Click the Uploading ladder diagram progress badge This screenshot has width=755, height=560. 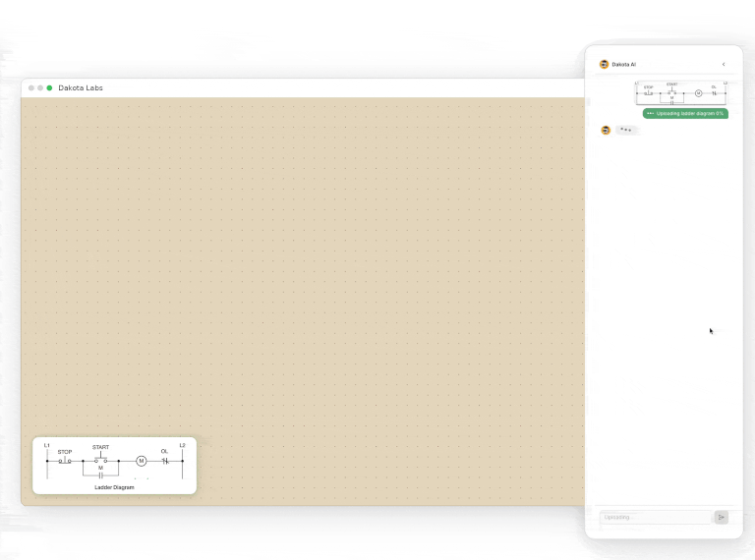pos(685,114)
